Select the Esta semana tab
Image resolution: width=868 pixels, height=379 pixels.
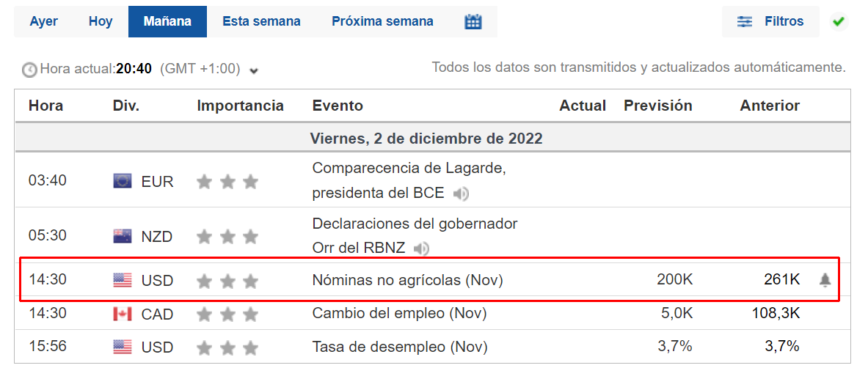(261, 21)
